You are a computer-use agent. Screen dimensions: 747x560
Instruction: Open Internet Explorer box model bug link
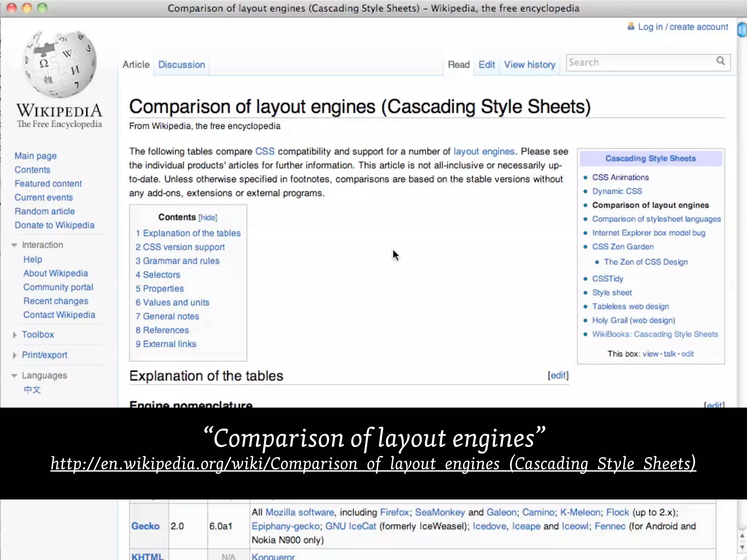click(x=649, y=233)
